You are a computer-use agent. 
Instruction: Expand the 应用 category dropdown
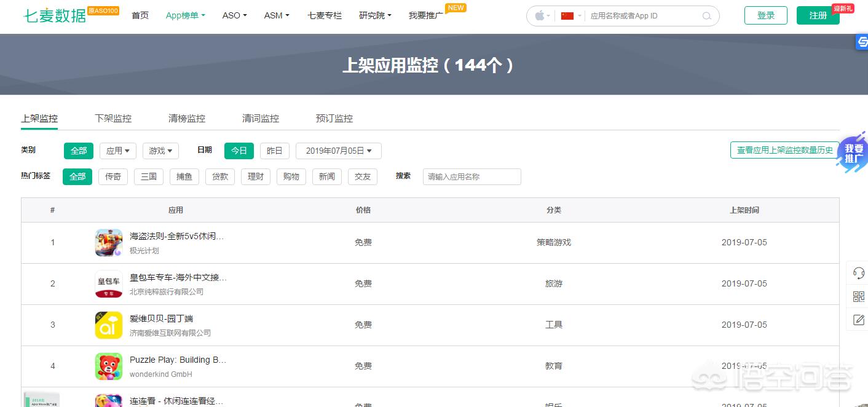coord(118,151)
